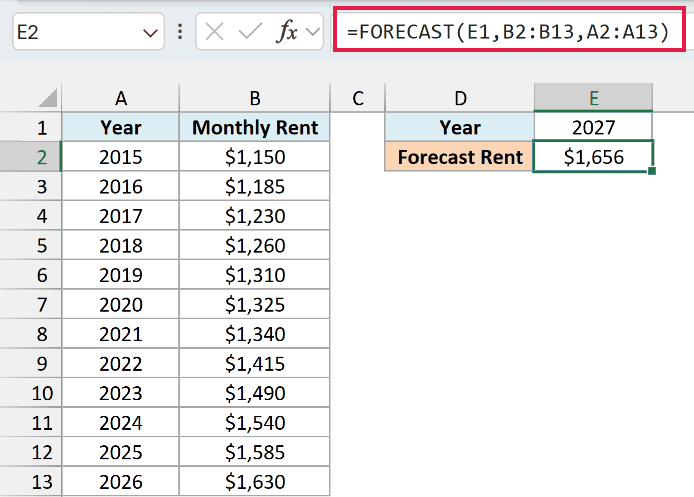Select empty cell C1
The width and height of the screenshot is (694, 497).
[358, 127]
